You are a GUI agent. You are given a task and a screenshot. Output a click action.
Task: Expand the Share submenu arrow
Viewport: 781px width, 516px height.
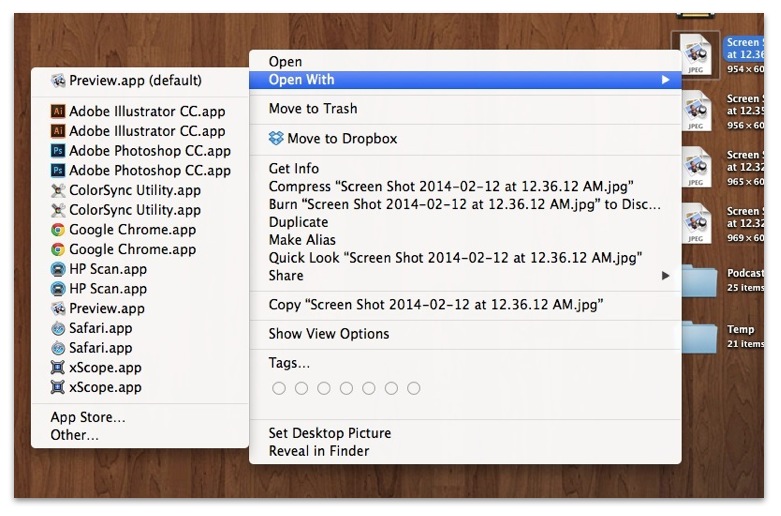tap(665, 275)
